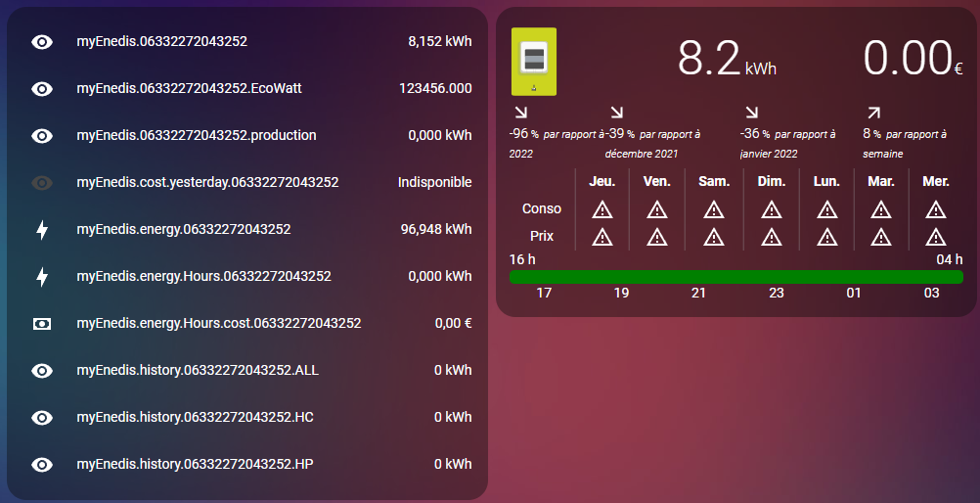This screenshot has height=503, width=980.
Task: Click the Prix row label
Action: (x=541, y=237)
